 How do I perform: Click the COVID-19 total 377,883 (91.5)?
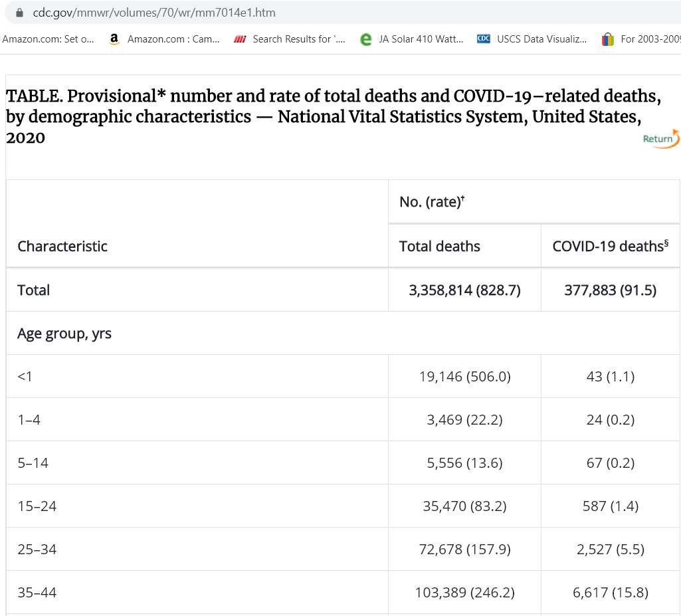click(610, 290)
